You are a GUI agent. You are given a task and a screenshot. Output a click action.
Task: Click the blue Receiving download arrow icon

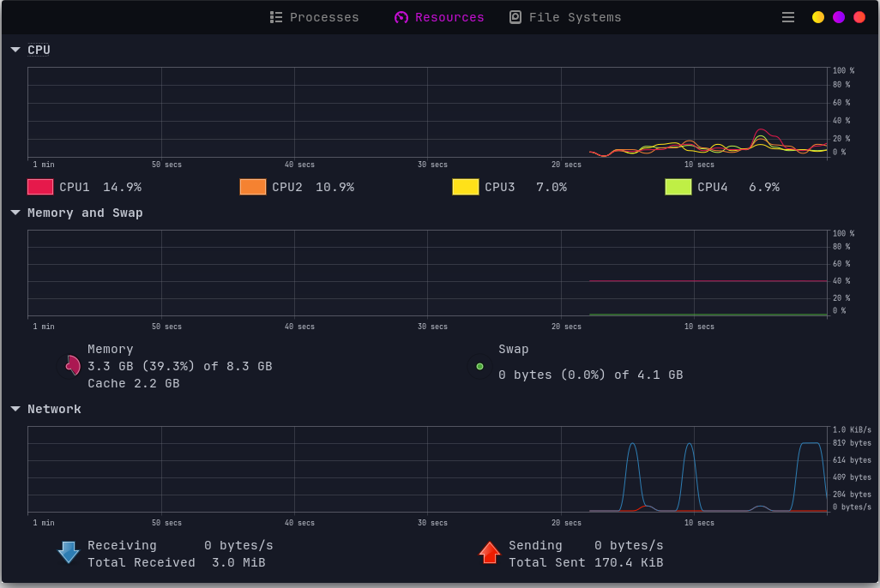[x=69, y=552]
